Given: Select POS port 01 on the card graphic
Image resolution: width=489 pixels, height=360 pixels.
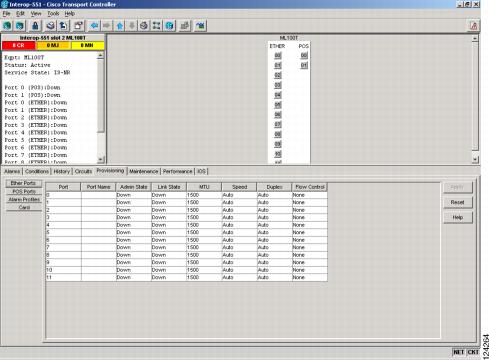Looking at the screenshot, I should click(x=304, y=65).
